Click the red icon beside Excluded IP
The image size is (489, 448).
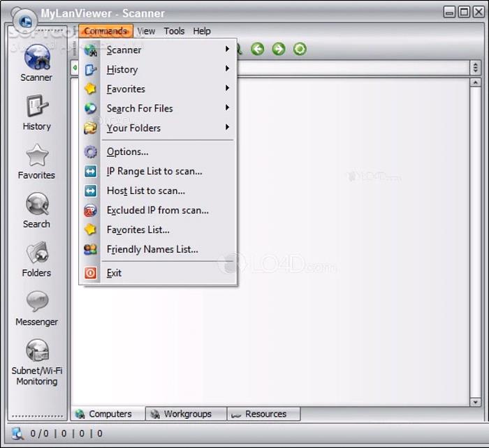[90, 210]
